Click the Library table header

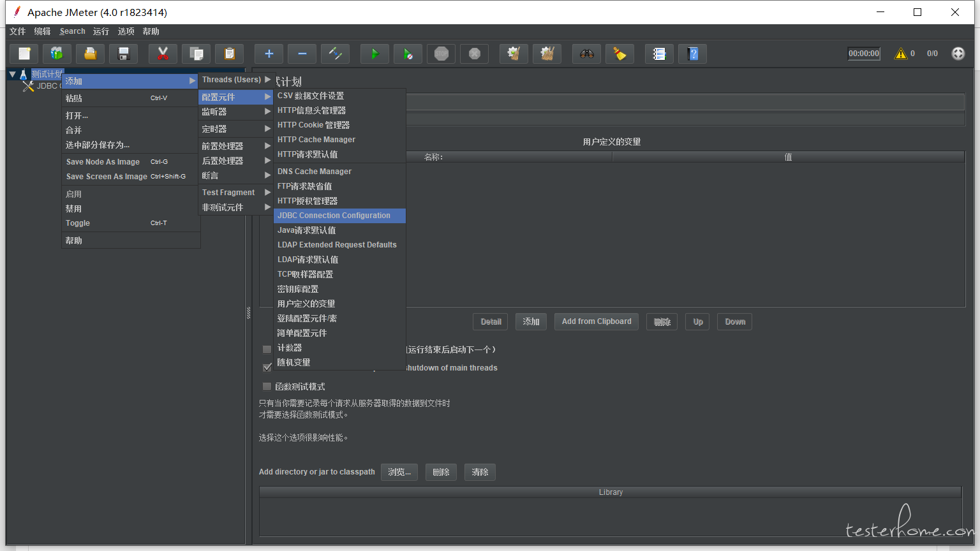[x=611, y=492]
